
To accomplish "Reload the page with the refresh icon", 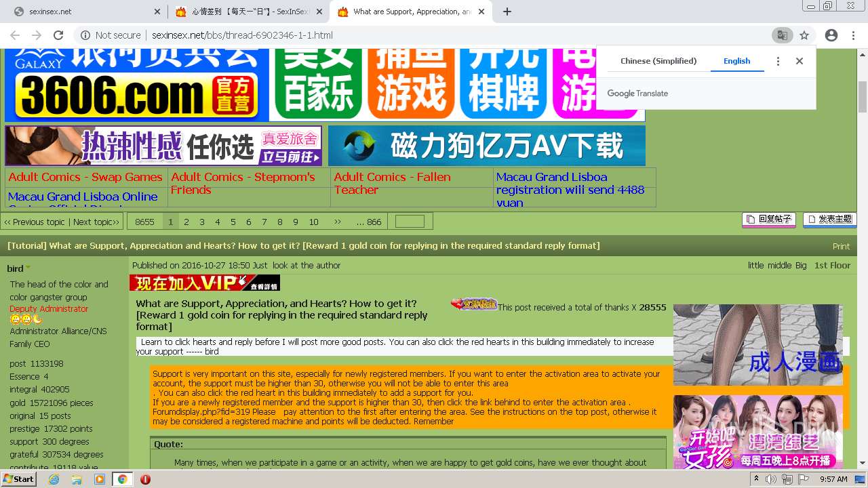I will 58,35.
